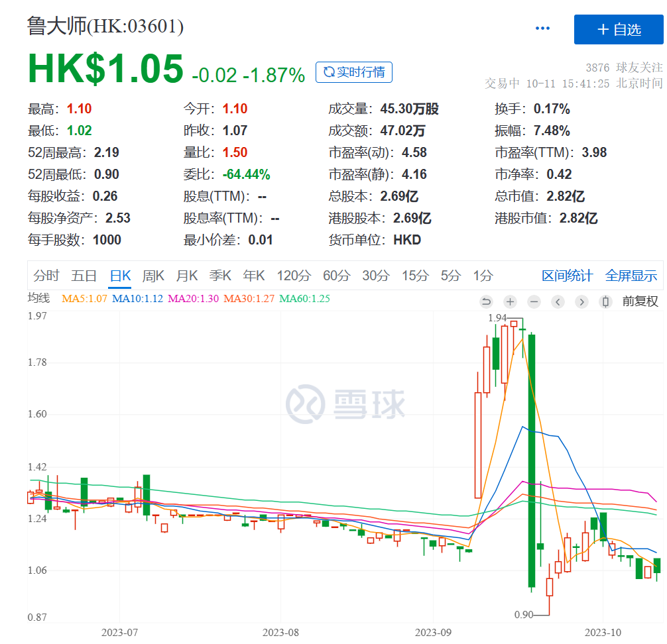Viewport: 667px width, 644px height.
Task: Select the 季K chart tab
Action: (220, 276)
